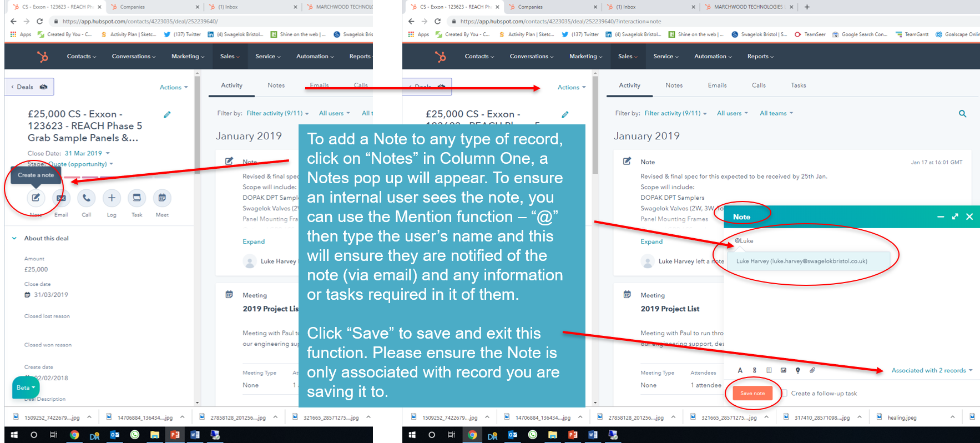Image resolution: width=980 pixels, height=443 pixels.
Task: Click the Email icon under the deal name
Action: (x=61, y=198)
